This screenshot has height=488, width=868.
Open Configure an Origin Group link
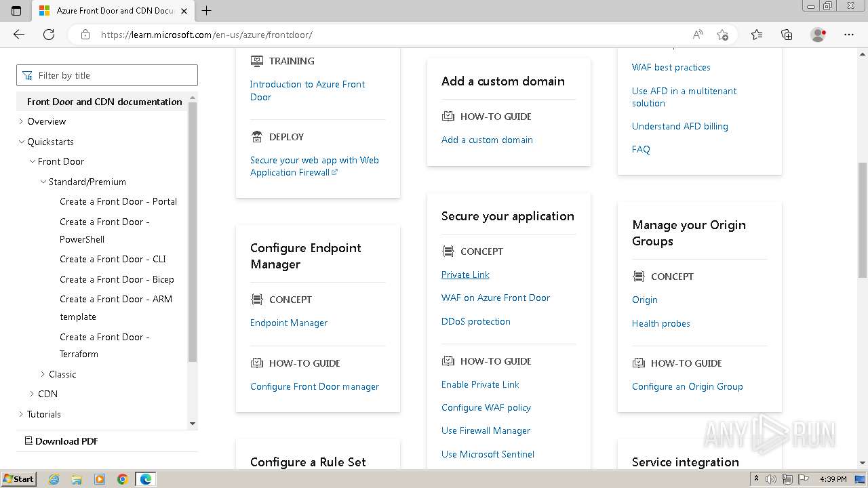688,386
